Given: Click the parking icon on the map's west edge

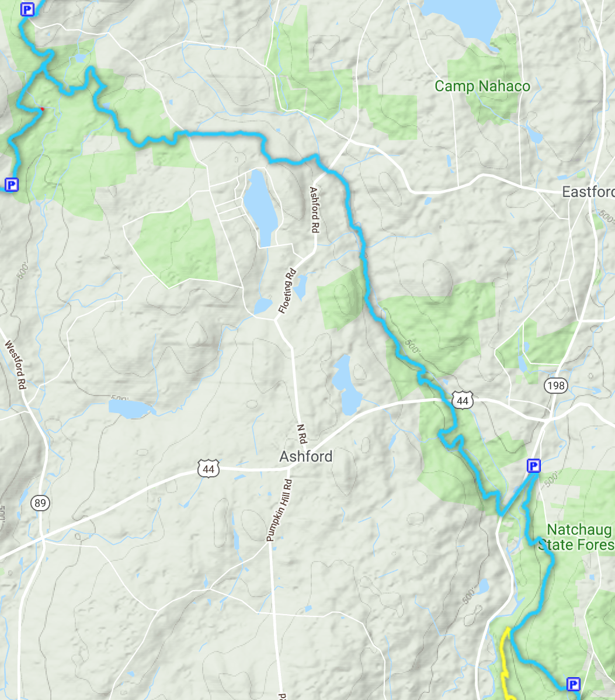Looking at the screenshot, I should click(x=12, y=185).
